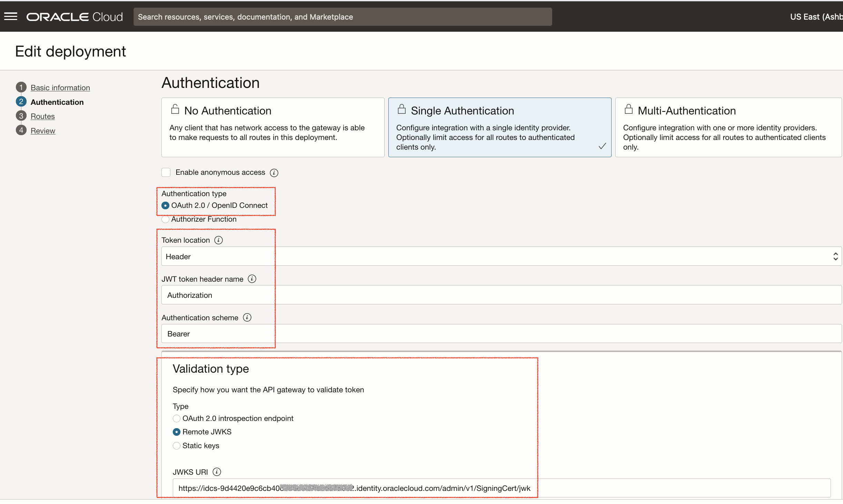
Task: Click info icon next to Token location
Action: click(x=218, y=240)
